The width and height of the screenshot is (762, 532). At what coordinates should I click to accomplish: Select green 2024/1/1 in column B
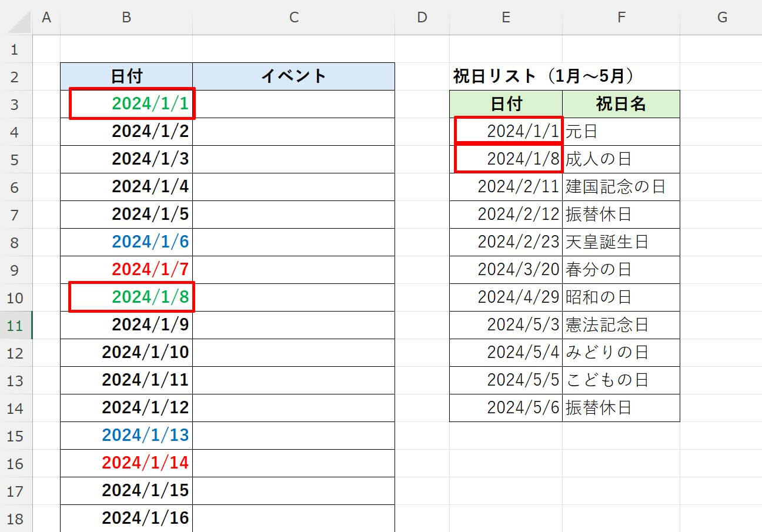pos(126,104)
